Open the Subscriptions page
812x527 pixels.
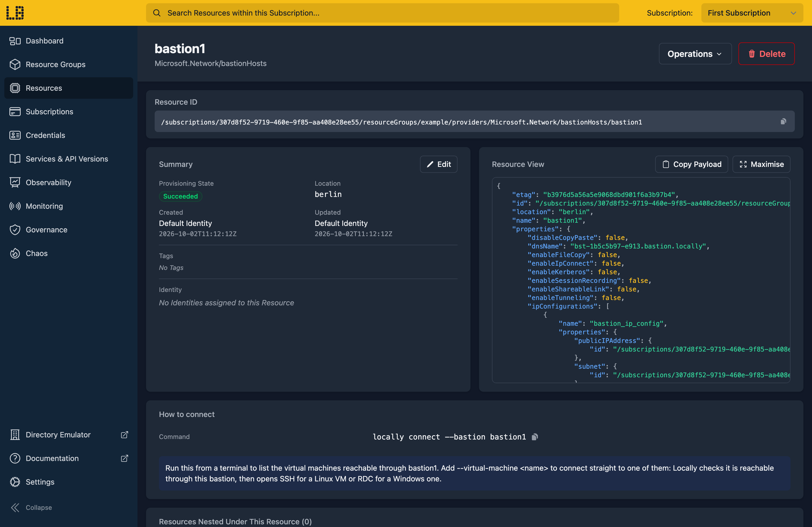[x=68, y=111]
